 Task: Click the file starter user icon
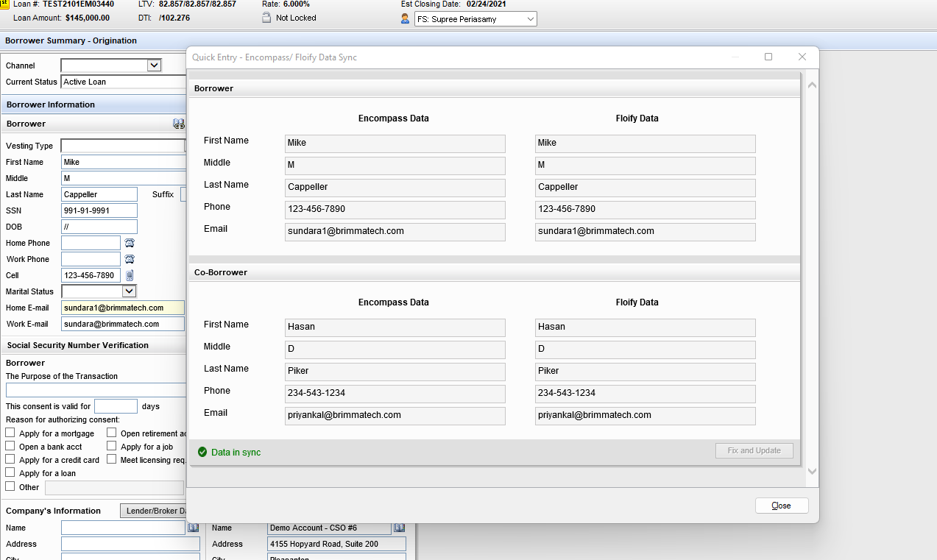[x=405, y=19]
